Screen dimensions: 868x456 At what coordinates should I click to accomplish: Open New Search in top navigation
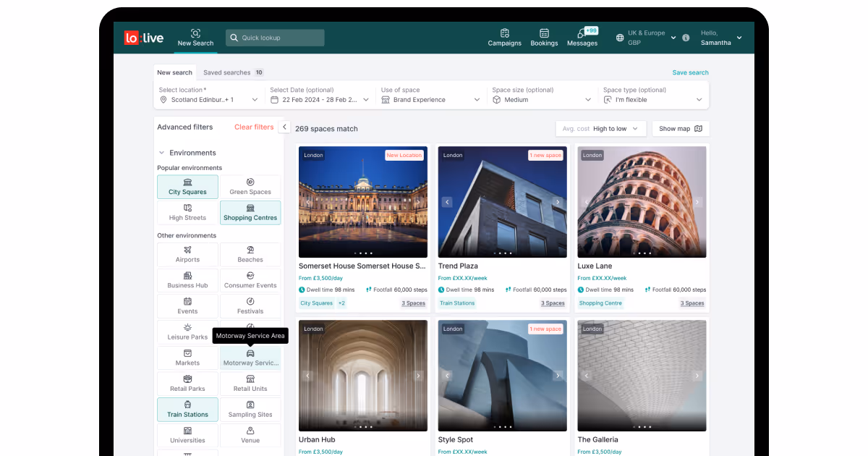(x=195, y=38)
